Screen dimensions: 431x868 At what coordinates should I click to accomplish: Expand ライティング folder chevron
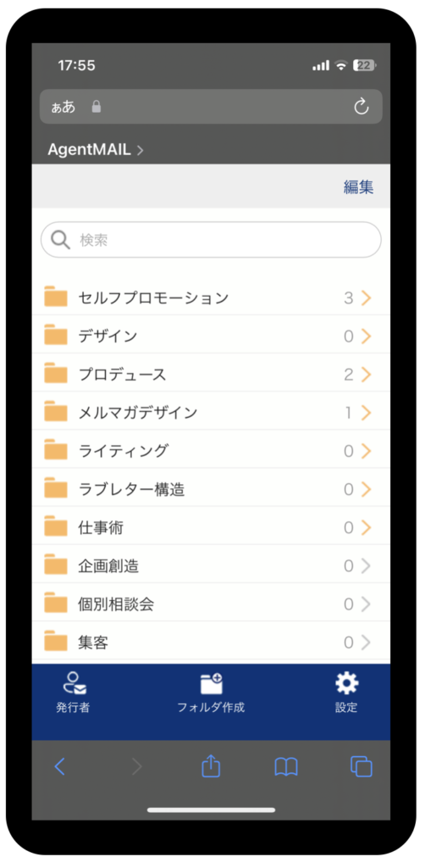click(366, 451)
